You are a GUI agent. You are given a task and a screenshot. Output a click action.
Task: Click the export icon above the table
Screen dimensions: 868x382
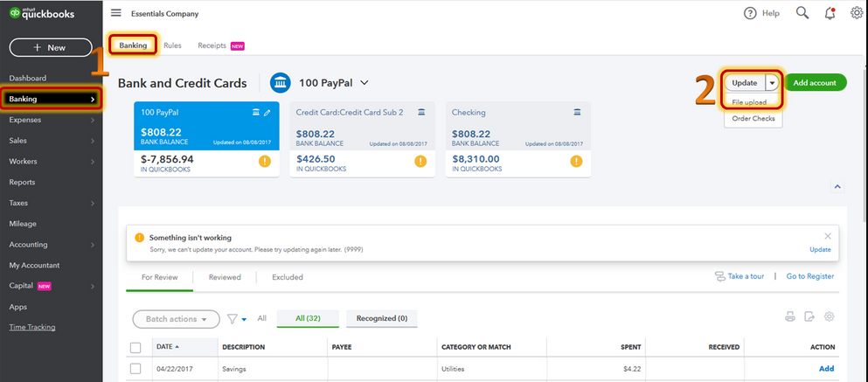coord(809,317)
